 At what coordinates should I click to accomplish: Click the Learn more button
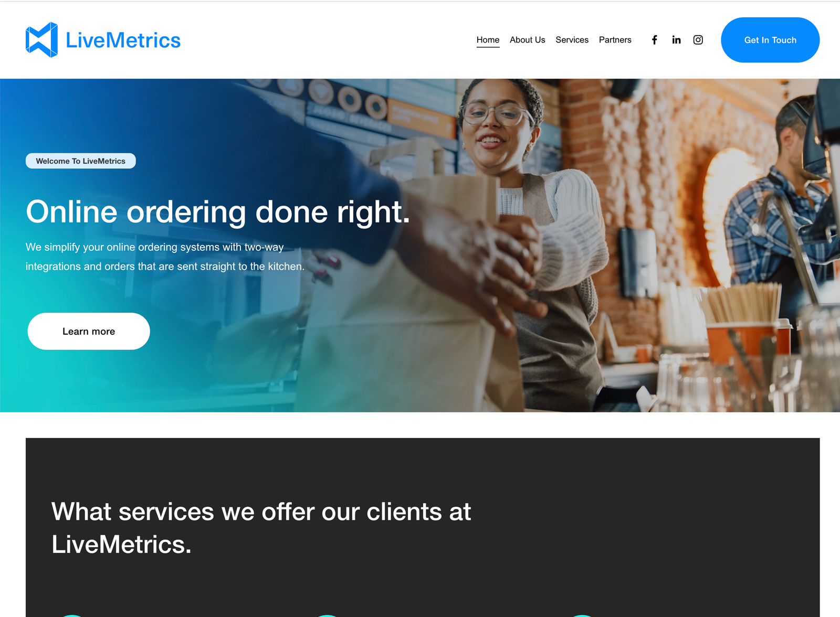click(89, 331)
